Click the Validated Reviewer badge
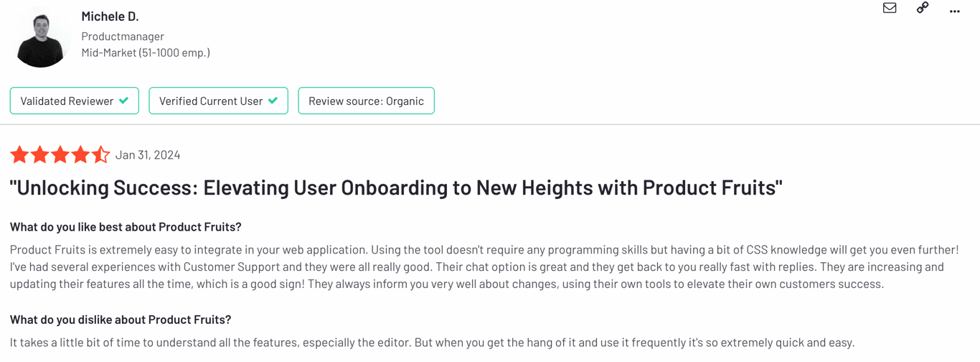 pyautogui.click(x=75, y=101)
